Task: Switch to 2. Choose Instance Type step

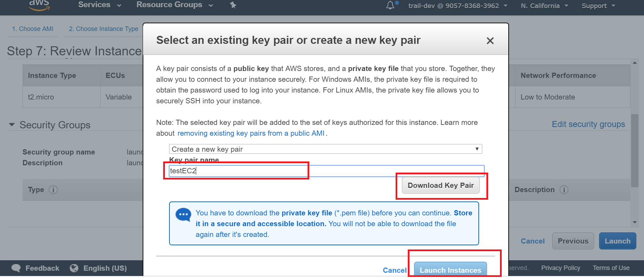Action: click(x=103, y=29)
